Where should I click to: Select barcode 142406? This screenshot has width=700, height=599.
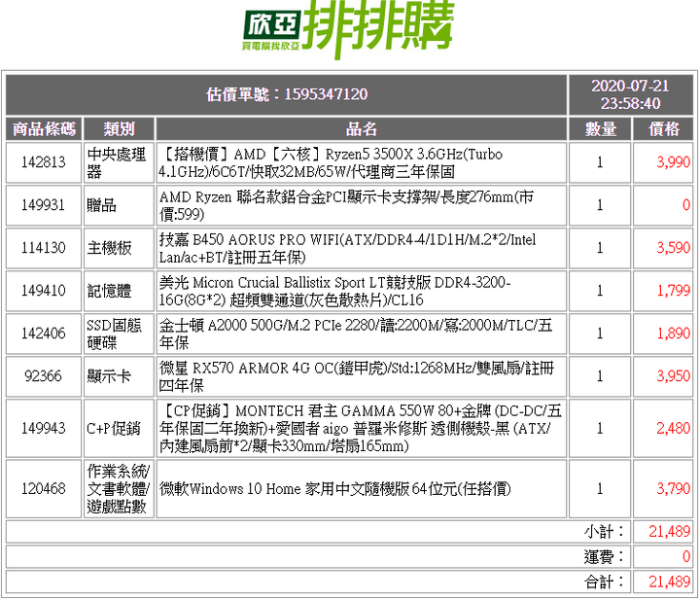coord(44,334)
